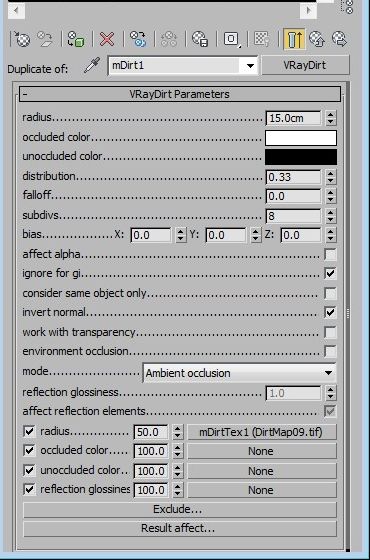Click Go to Parent icon
The image size is (370, 560).
click(x=317, y=39)
